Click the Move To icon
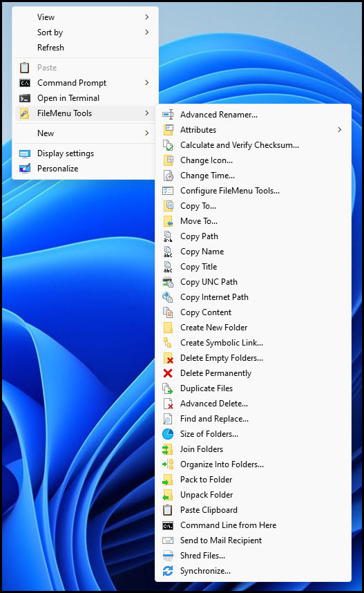This screenshot has width=364, height=593. tap(168, 221)
